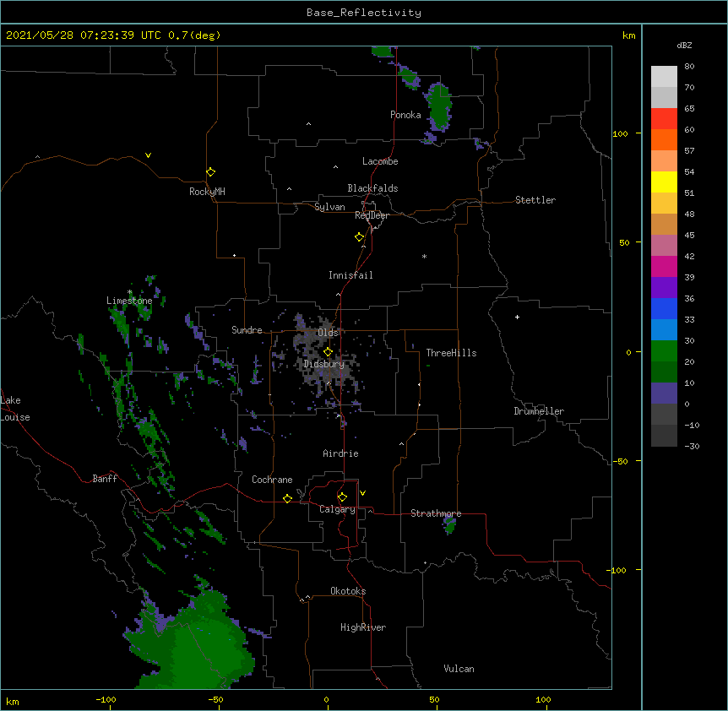
Task: Click the asterisk marker above Limestone label
Action: [x=129, y=292]
